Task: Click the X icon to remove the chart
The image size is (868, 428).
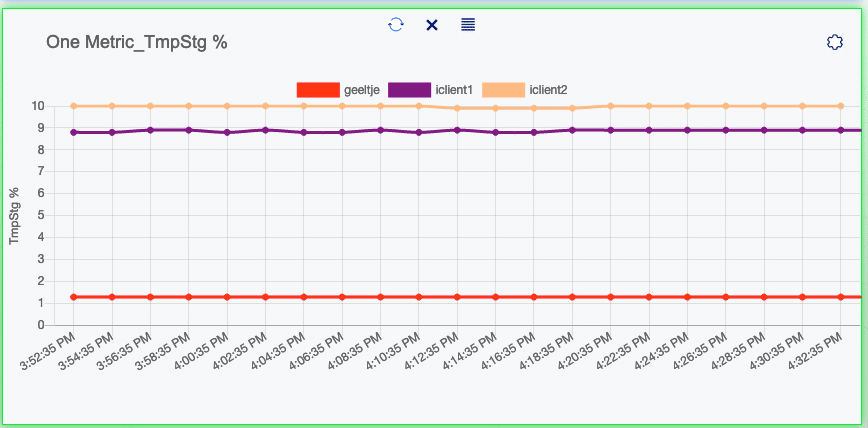Action: pyautogui.click(x=432, y=24)
